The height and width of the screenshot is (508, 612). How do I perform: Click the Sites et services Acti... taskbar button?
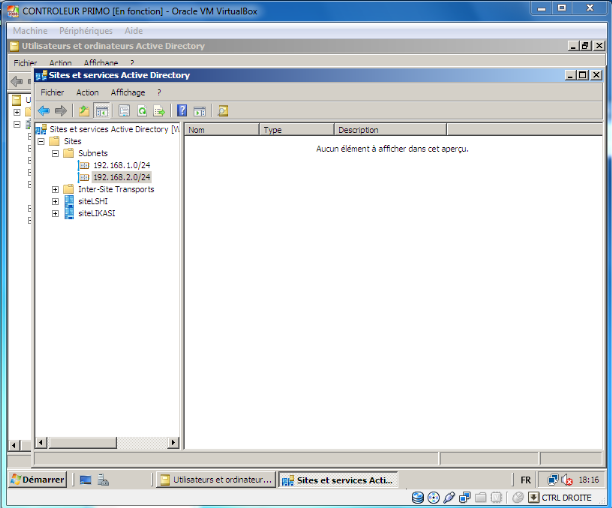(338, 480)
